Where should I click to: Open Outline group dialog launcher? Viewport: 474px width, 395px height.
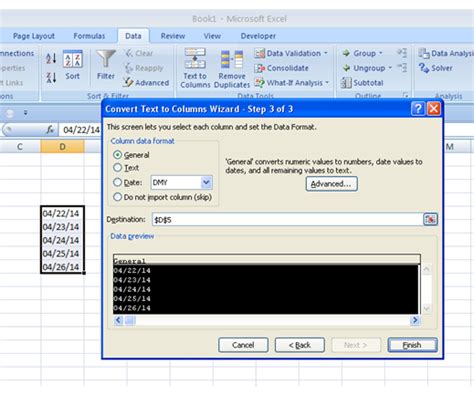(x=405, y=96)
